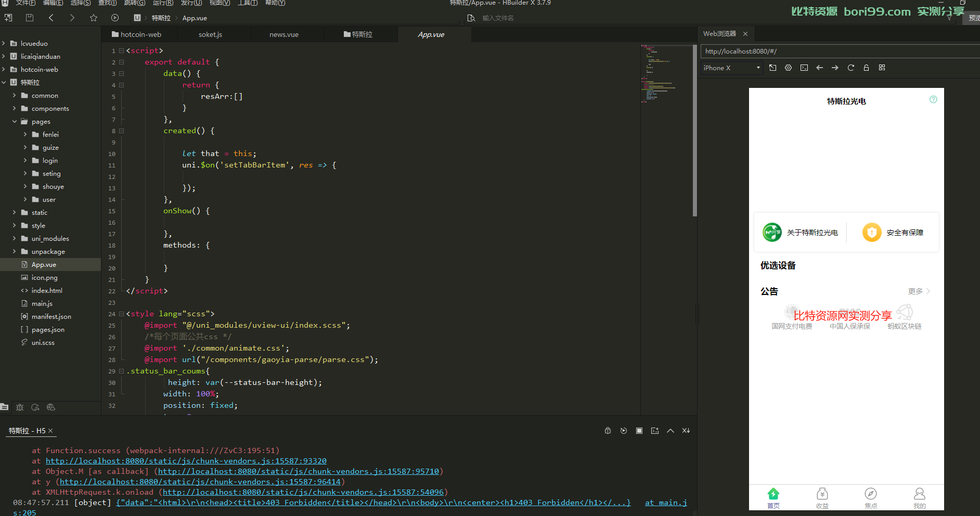
Task: Click the sync icon below project tree
Action: point(35,407)
